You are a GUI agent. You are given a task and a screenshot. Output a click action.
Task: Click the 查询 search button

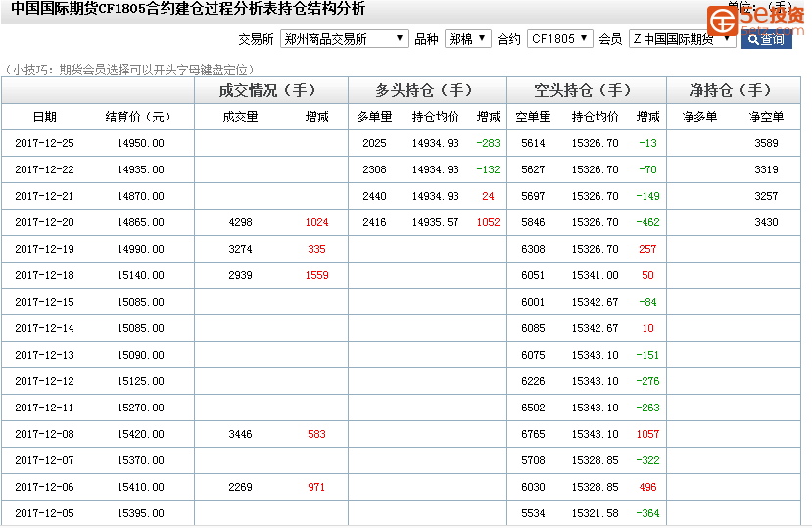click(x=766, y=39)
